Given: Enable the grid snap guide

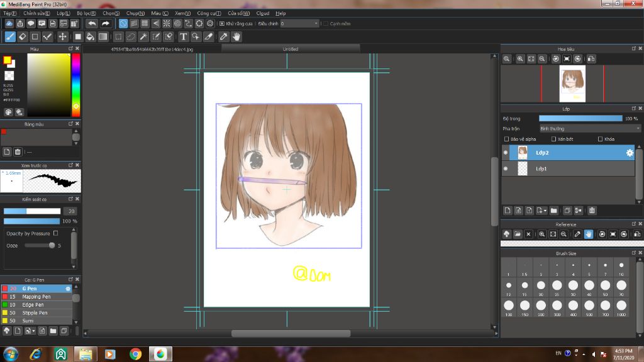Looking at the screenshot, I should click(145, 23).
